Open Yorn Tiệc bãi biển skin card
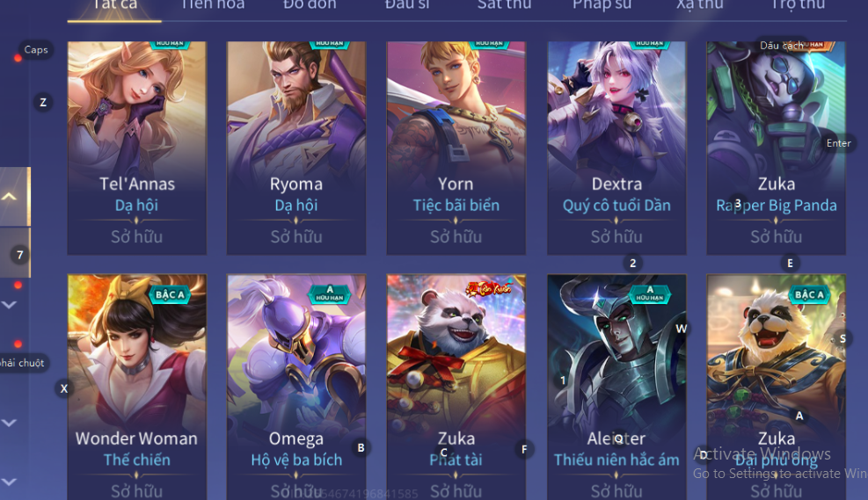 [456, 148]
